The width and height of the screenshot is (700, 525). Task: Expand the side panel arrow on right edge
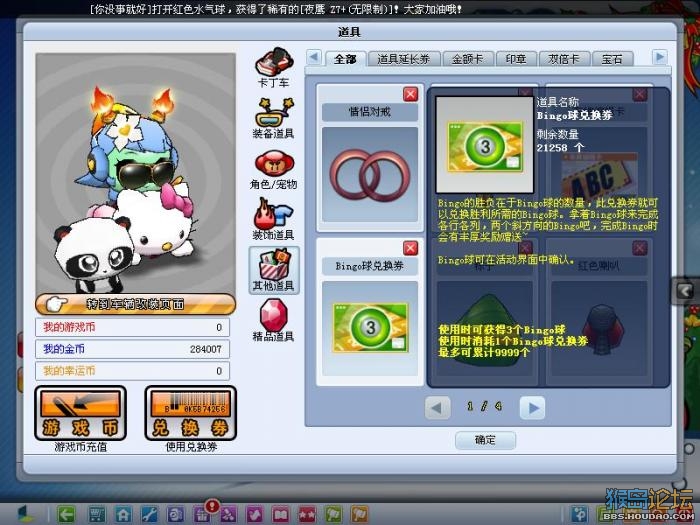[686, 291]
